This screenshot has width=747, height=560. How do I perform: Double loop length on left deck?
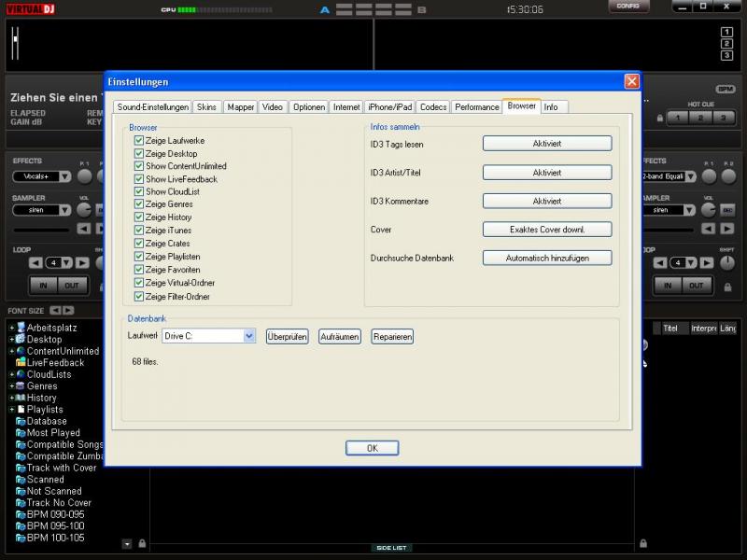82,263
